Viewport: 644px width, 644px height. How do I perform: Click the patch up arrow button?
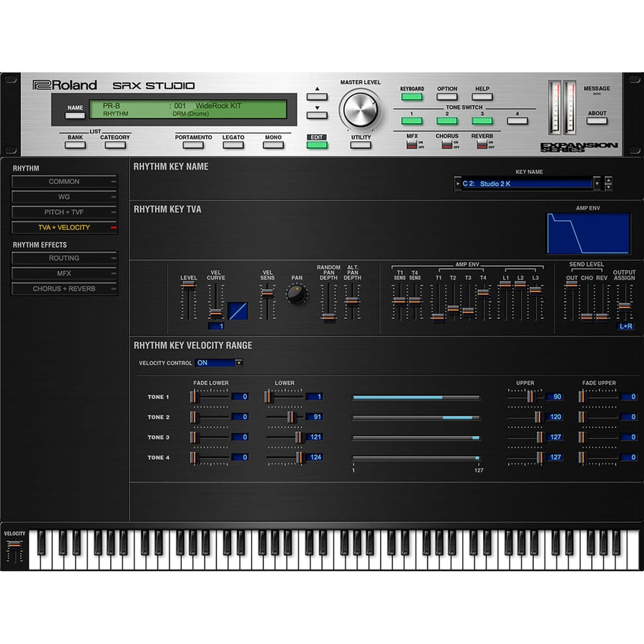317,97
